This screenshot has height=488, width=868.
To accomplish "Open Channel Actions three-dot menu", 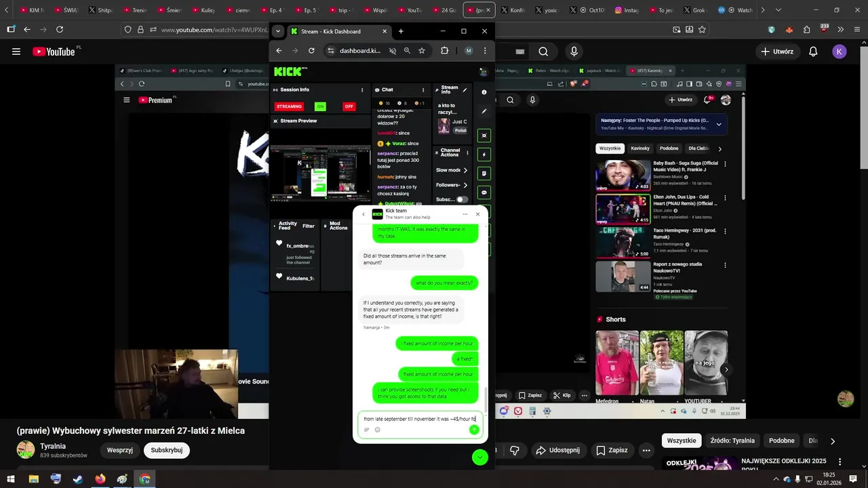I will [x=467, y=153].
